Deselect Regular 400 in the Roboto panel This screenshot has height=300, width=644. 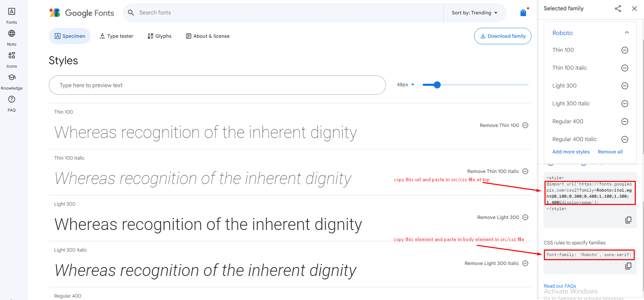(625, 122)
